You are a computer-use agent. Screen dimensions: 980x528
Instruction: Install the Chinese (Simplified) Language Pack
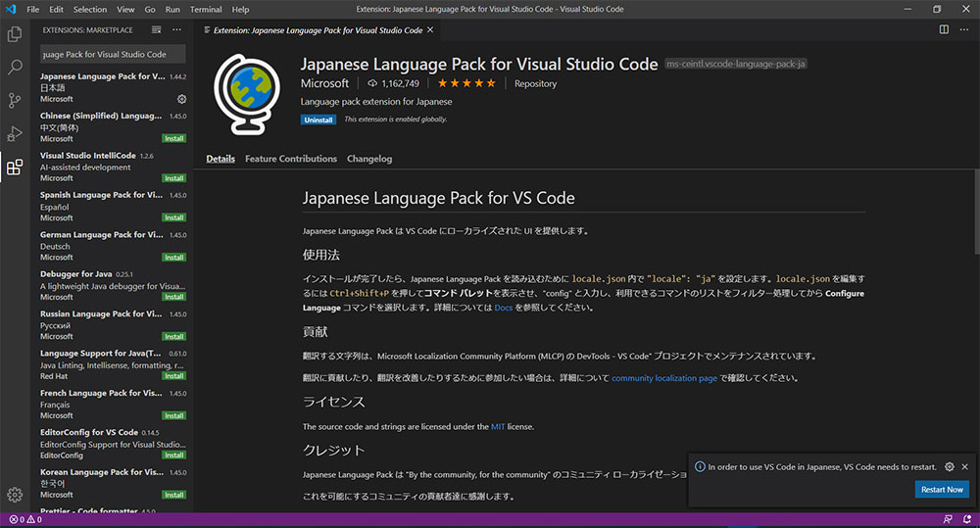[173, 139]
